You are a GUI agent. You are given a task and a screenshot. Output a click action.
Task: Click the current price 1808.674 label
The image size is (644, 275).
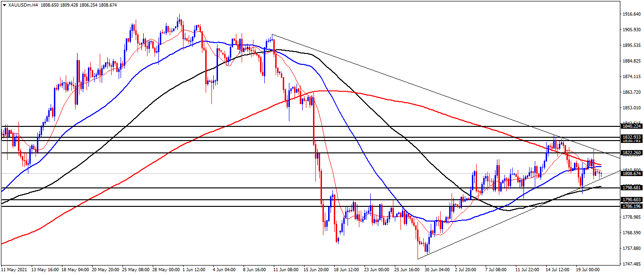pyautogui.click(x=632, y=174)
